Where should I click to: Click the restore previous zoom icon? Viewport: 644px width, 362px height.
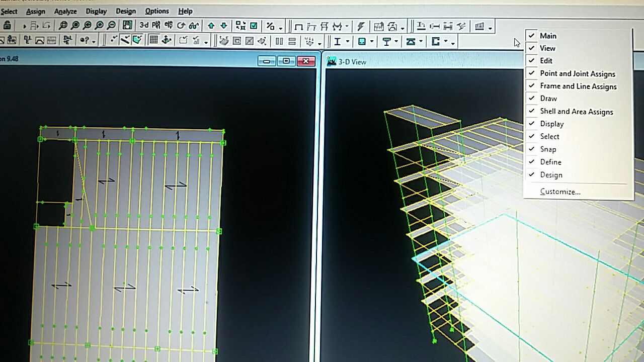tap(87, 25)
